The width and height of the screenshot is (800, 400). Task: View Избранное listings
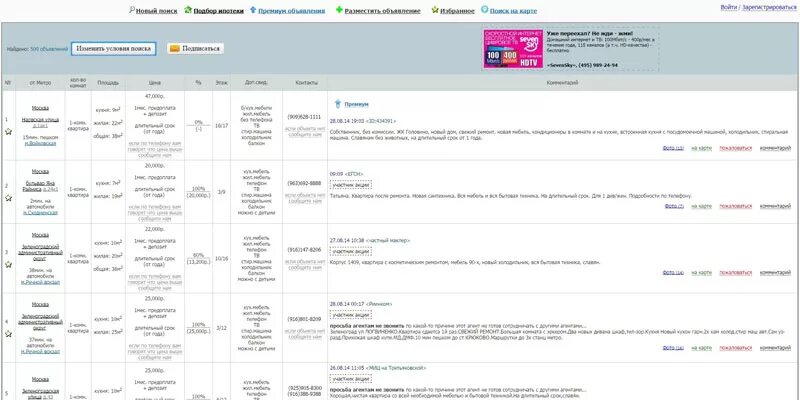[457, 11]
